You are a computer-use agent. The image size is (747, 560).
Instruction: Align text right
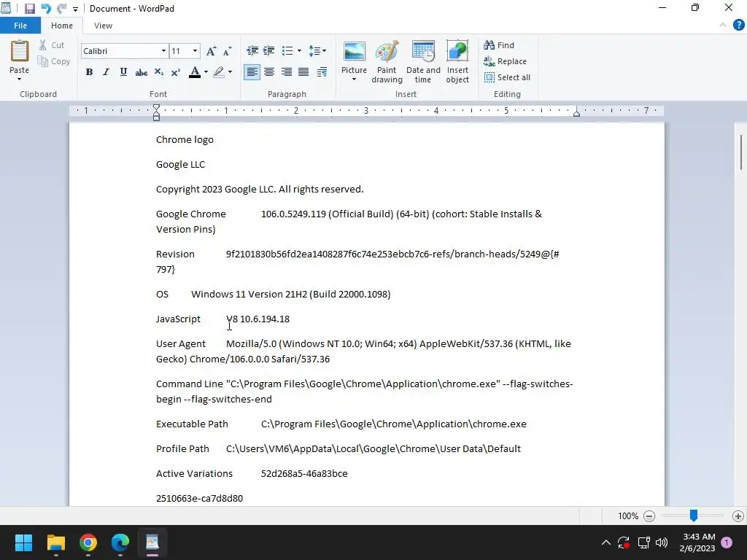click(286, 72)
